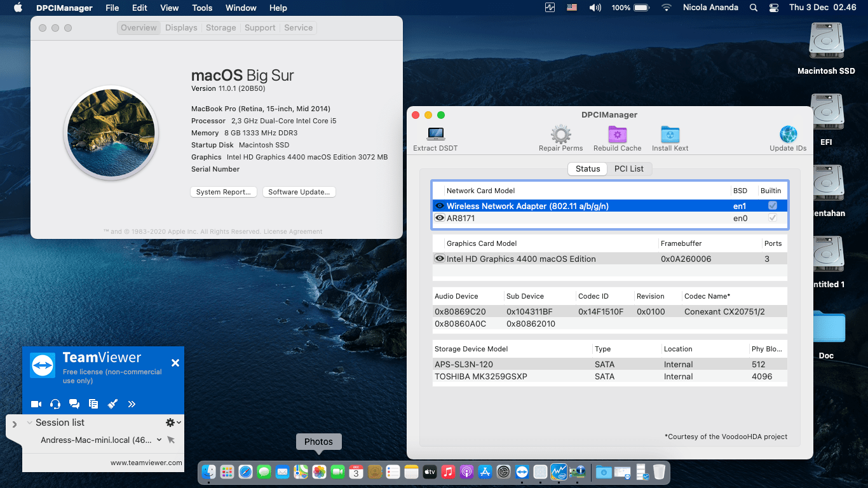The width and height of the screenshot is (868, 488).
Task: Open the System Report dialog
Action: tap(223, 191)
